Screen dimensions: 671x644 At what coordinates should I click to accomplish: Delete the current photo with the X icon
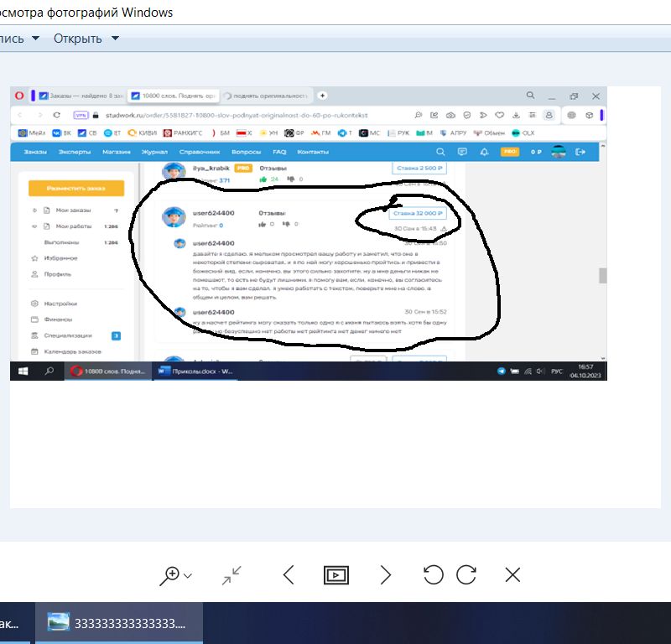512,575
